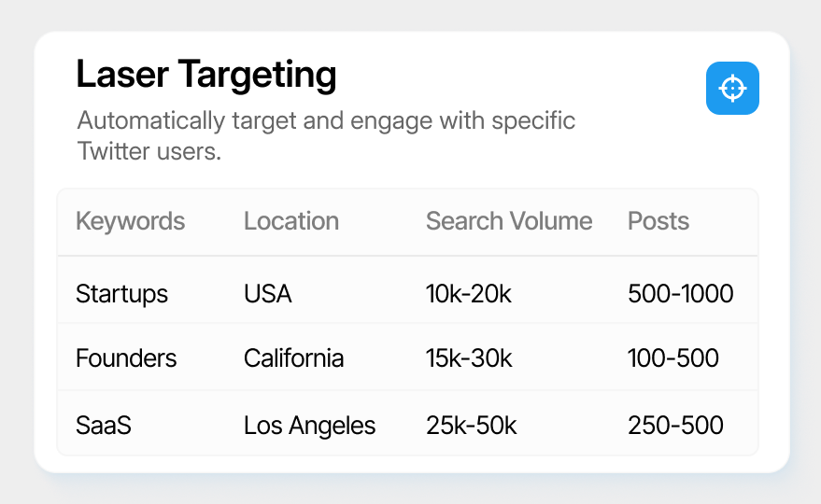Select the Founders keyword cell
The height and width of the screenshot is (504, 821).
point(126,358)
